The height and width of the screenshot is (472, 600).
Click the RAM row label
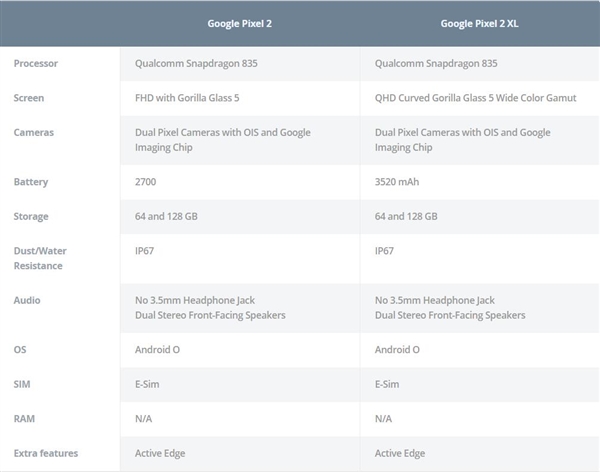point(24,419)
